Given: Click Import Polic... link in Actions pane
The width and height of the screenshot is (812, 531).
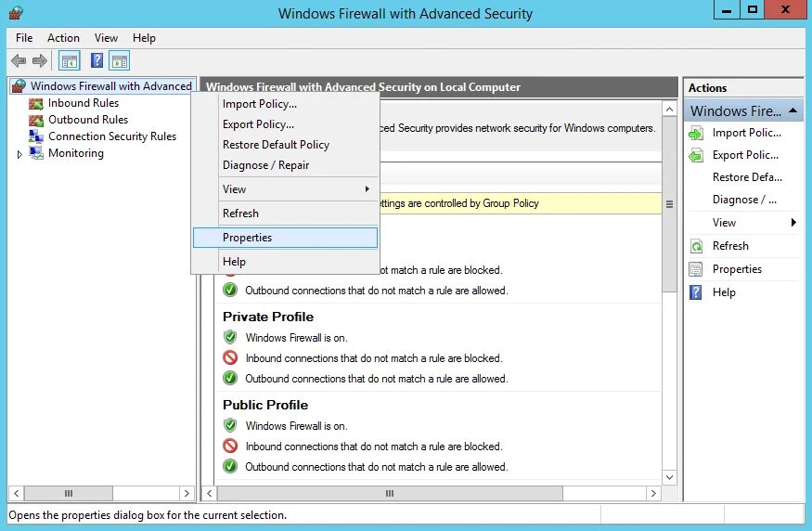Looking at the screenshot, I should click(x=746, y=133).
